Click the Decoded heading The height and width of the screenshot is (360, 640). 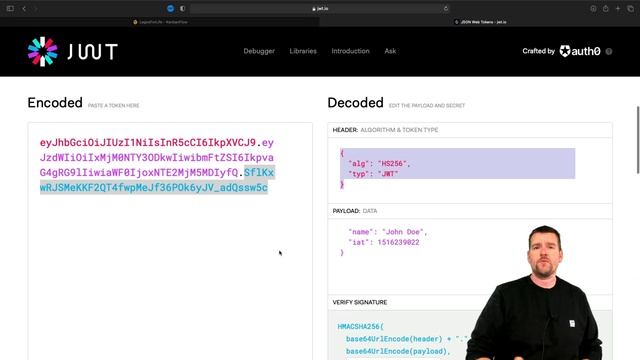(356, 103)
